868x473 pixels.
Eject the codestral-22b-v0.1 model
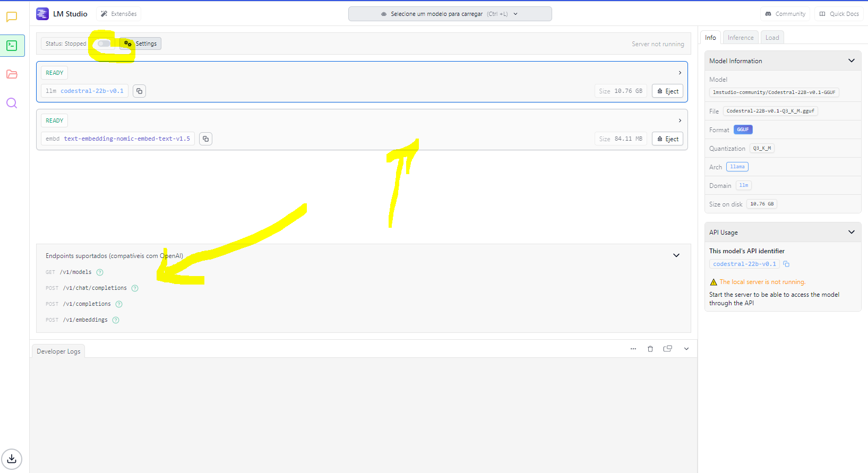667,91
